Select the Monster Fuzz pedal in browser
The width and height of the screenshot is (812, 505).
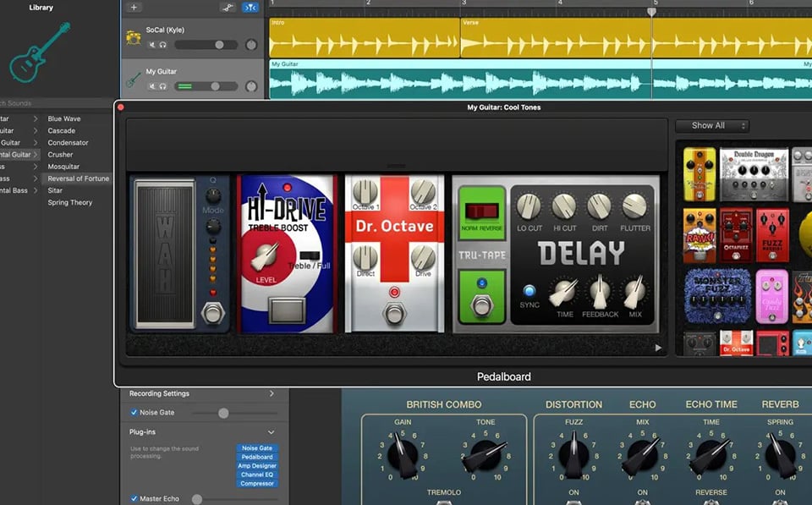(717, 296)
